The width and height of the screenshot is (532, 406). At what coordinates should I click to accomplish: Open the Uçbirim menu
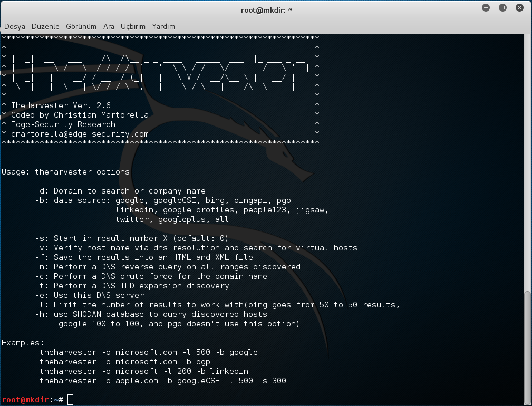[x=133, y=26]
